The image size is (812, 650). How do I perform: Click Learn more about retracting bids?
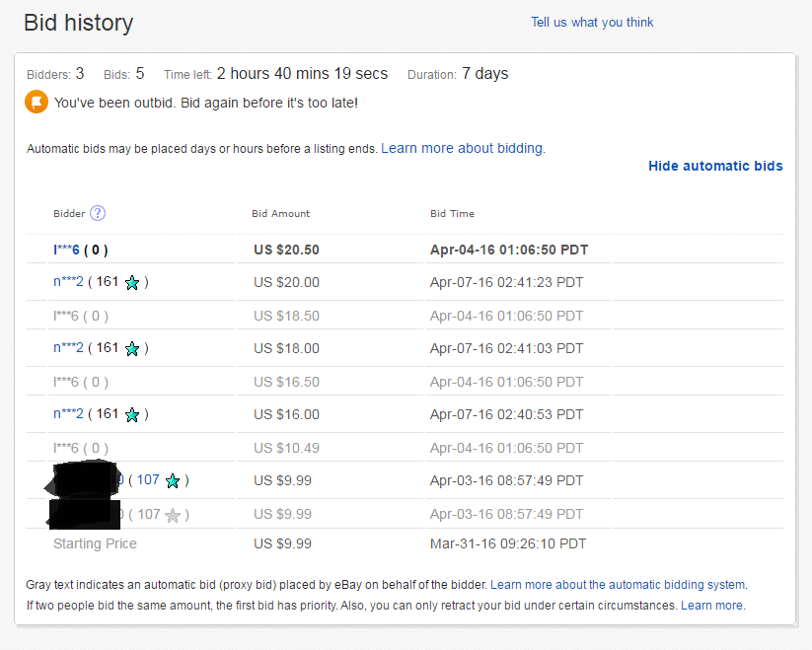pyautogui.click(x=711, y=605)
